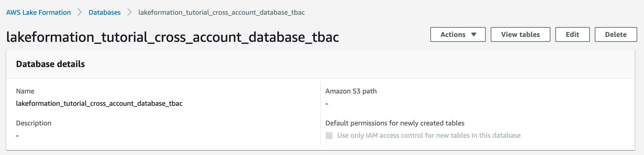Select the database name value under Name
This screenshot has height=155, width=644.
pos(99,103)
